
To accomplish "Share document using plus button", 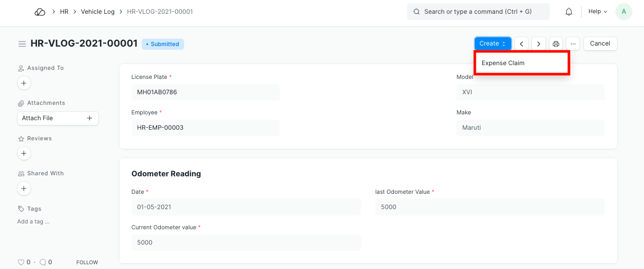I will click(24, 189).
